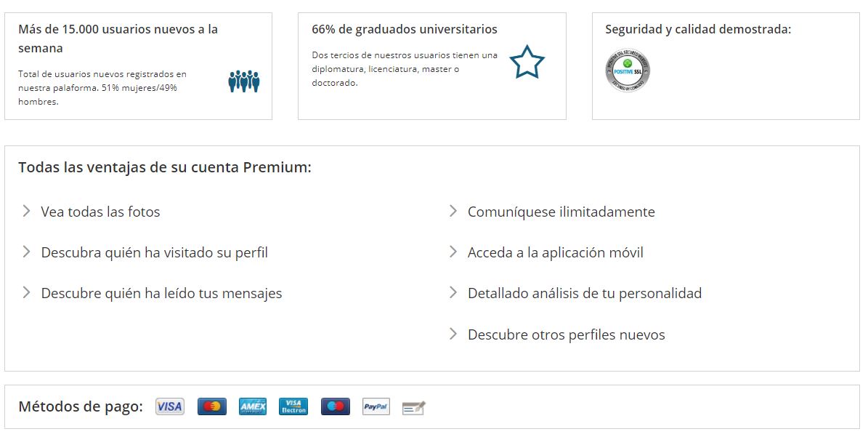This screenshot has width=868, height=437.
Task: Select the Maestro payment logo
Action: pyautogui.click(x=336, y=406)
